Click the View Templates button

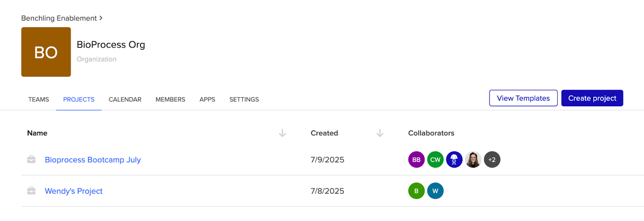523,98
